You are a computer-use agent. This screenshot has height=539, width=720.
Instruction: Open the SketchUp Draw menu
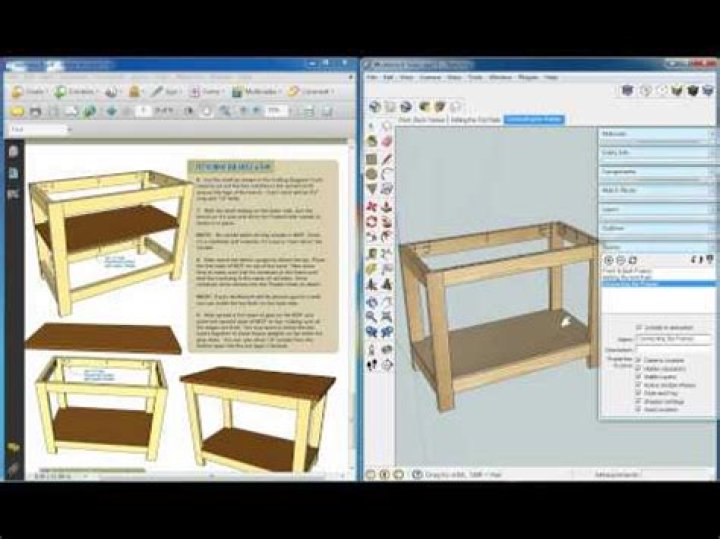point(454,77)
